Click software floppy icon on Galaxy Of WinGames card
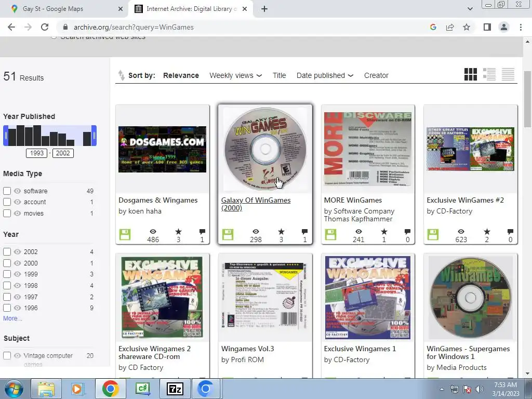Screen dimensions: 532x399 [x=228, y=234]
